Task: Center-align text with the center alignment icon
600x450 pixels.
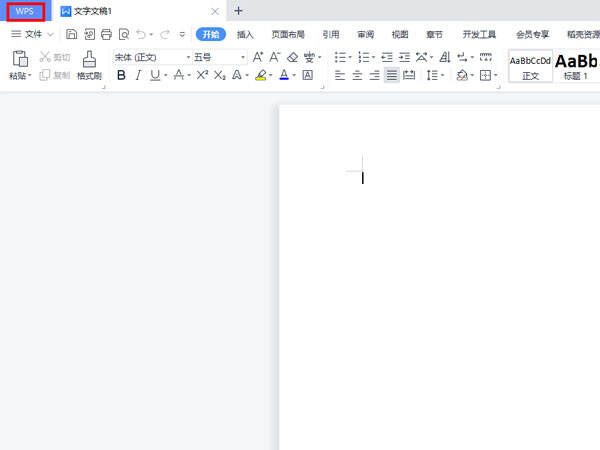Action: [x=357, y=75]
